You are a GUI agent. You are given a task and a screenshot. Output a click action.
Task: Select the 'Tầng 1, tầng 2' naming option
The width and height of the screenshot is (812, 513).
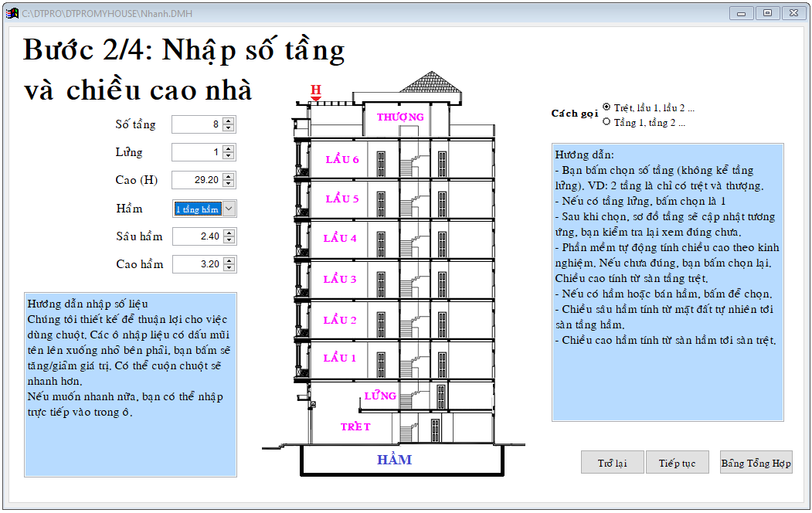606,121
